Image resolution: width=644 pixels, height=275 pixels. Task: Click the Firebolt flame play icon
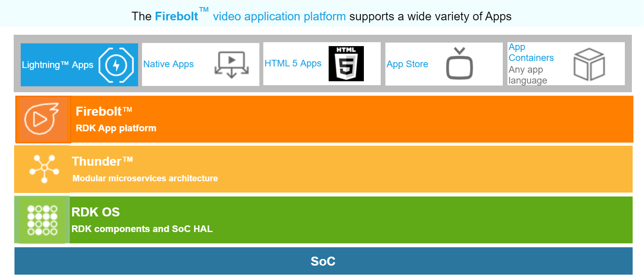(42, 119)
